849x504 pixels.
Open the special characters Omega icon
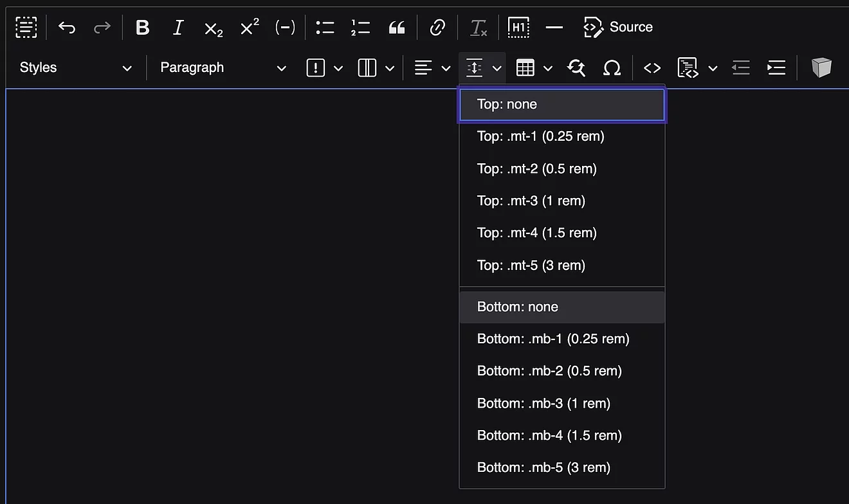tap(612, 68)
